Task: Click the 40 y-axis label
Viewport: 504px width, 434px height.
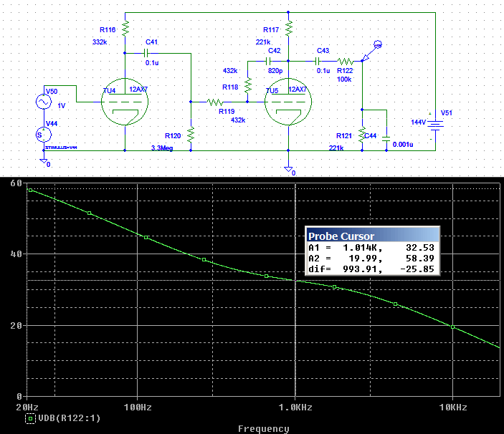Action: [x=16, y=254]
